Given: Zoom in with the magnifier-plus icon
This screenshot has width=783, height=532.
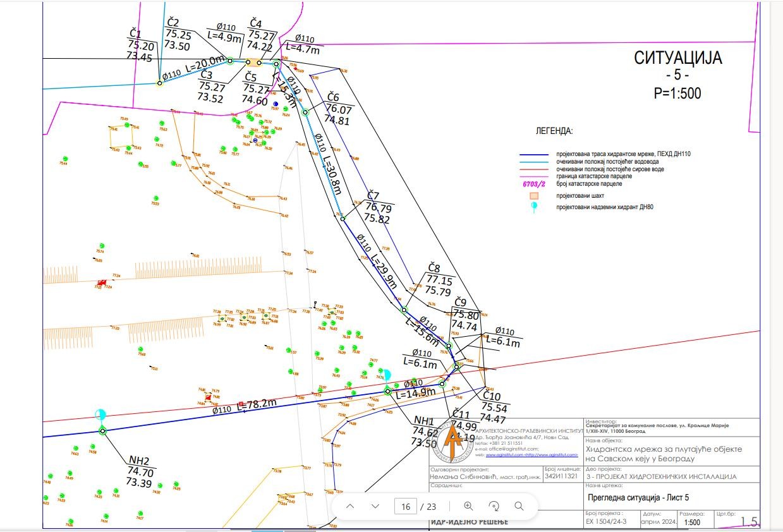Looking at the screenshot, I should pos(468,506).
